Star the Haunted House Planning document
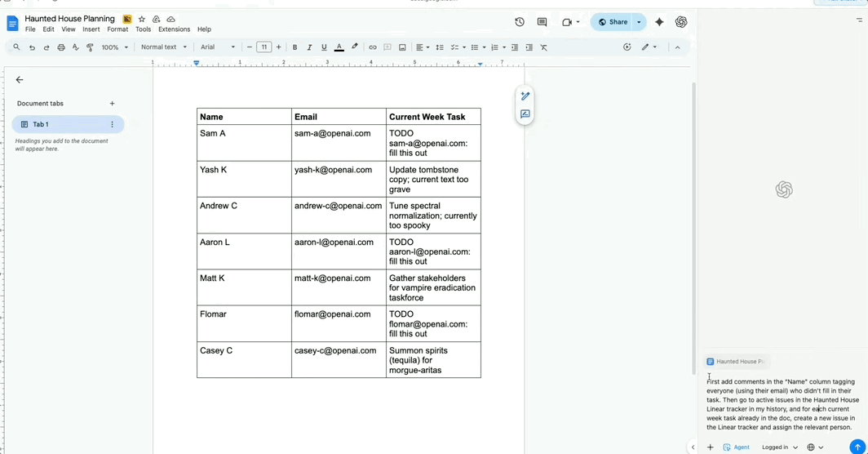The image size is (868, 454). tap(142, 19)
